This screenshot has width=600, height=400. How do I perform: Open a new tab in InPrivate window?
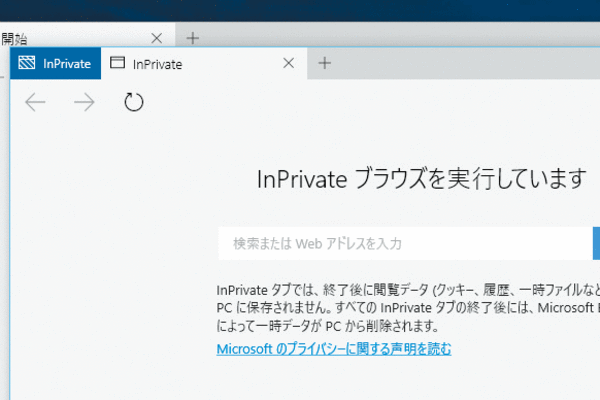[x=324, y=63]
